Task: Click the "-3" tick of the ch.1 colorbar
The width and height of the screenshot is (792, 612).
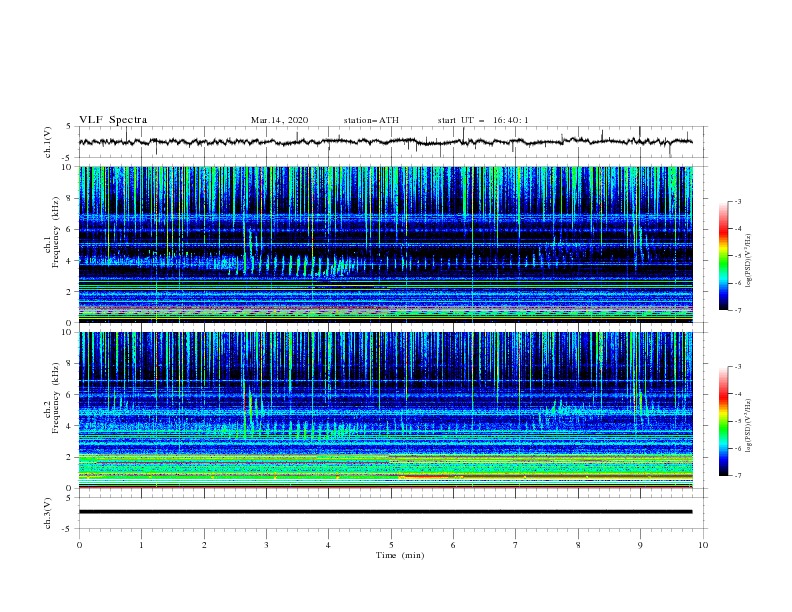Action: [738, 201]
